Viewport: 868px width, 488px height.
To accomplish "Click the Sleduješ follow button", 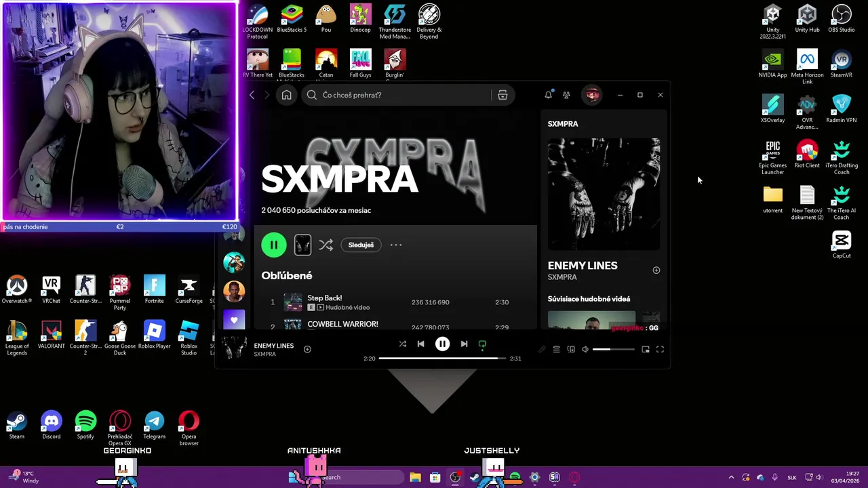I will (x=361, y=245).
